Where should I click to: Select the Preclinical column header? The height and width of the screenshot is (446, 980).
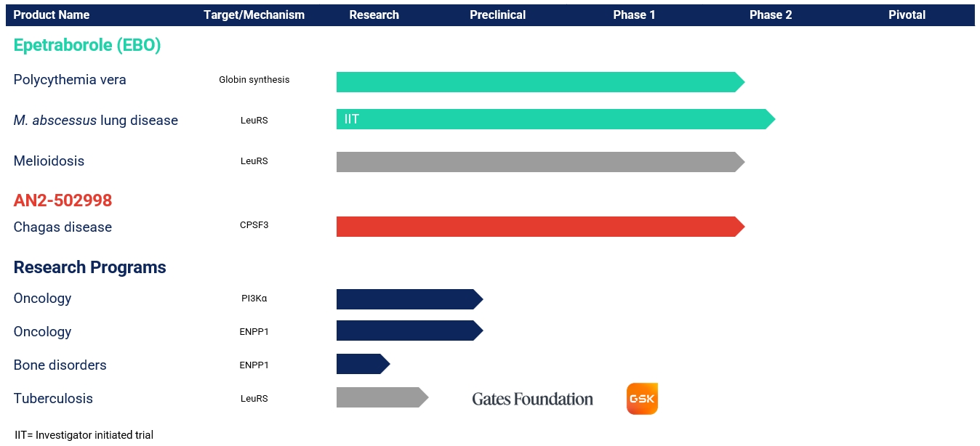tap(497, 15)
